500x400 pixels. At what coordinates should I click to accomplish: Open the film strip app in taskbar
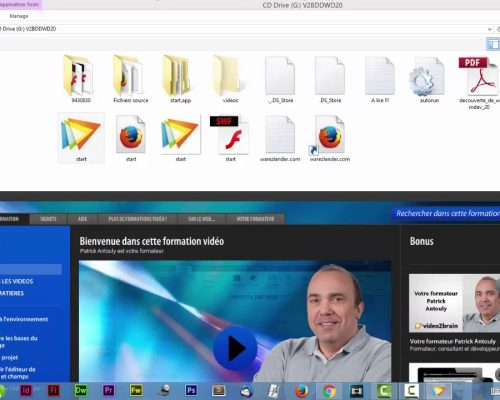point(356,391)
